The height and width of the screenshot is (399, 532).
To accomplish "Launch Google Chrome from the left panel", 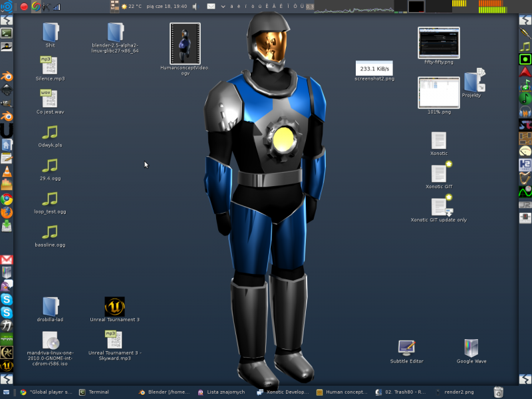I will coord(7,199).
